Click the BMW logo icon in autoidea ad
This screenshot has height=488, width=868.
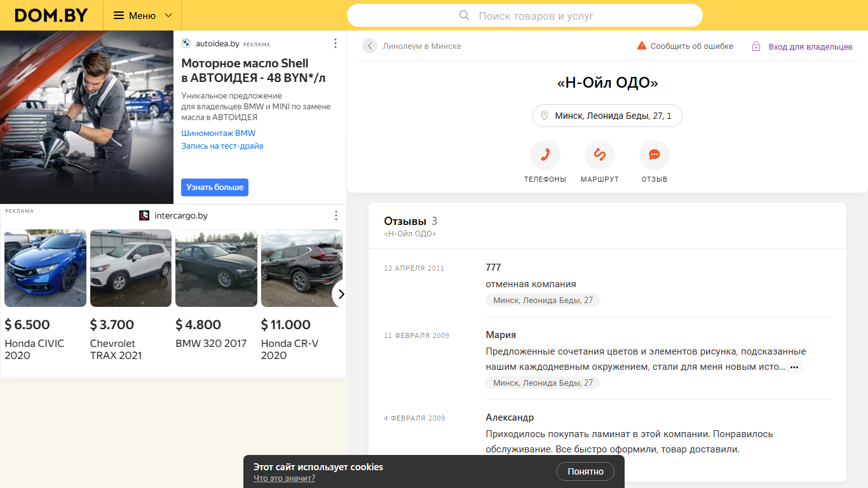click(186, 44)
